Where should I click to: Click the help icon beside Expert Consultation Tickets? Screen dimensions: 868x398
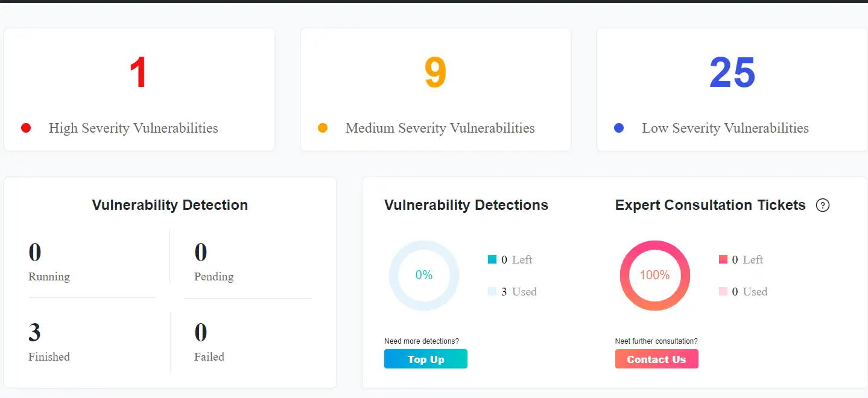pos(822,206)
